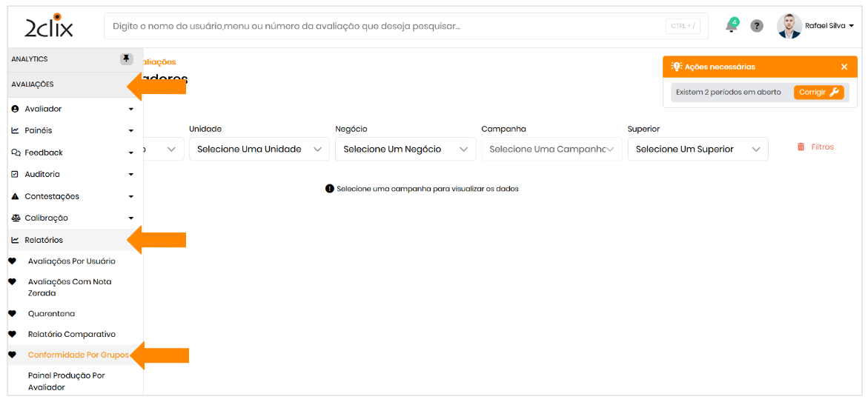Open Painel Produção Por Avaliador report
868x405 pixels.
(67, 381)
